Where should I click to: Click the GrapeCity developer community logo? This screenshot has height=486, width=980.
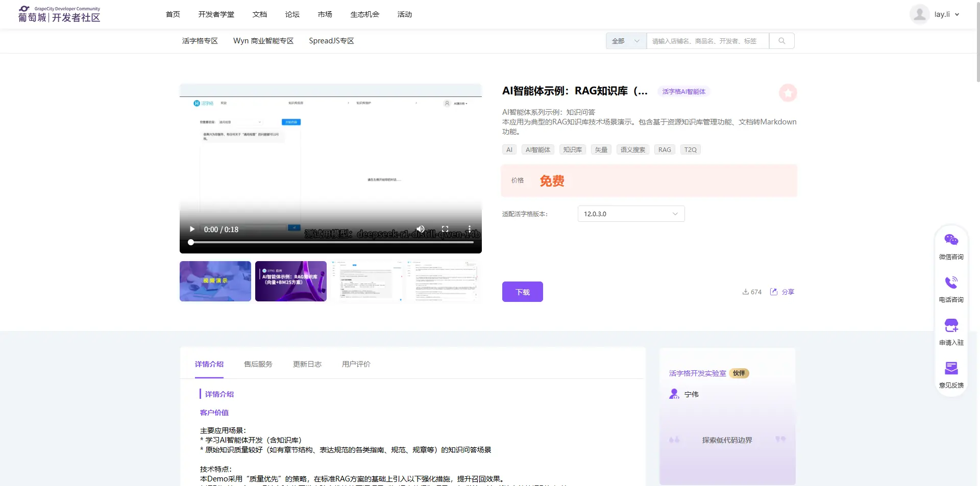click(59, 14)
